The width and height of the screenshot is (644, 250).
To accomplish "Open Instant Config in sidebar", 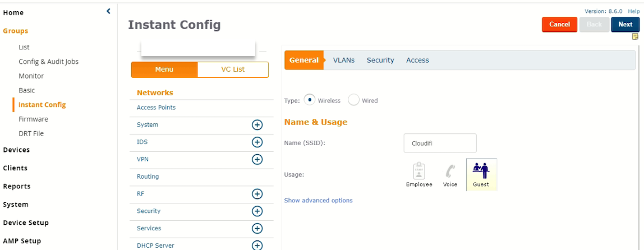I will pyautogui.click(x=42, y=105).
